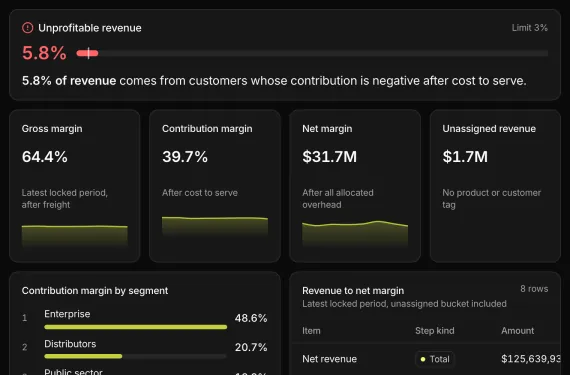Image resolution: width=570 pixels, height=375 pixels.
Task: Click the red alert icon beside Unprofitable revenue
Action: pyautogui.click(x=28, y=28)
